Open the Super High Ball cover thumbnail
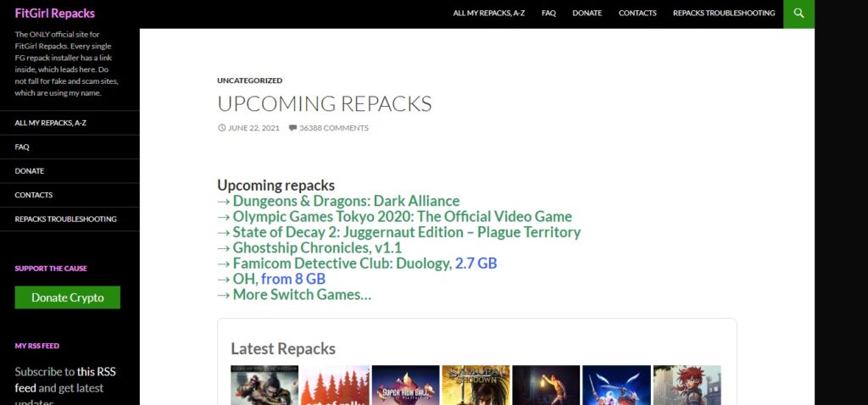This screenshot has width=868, height=405. [406, 385]
